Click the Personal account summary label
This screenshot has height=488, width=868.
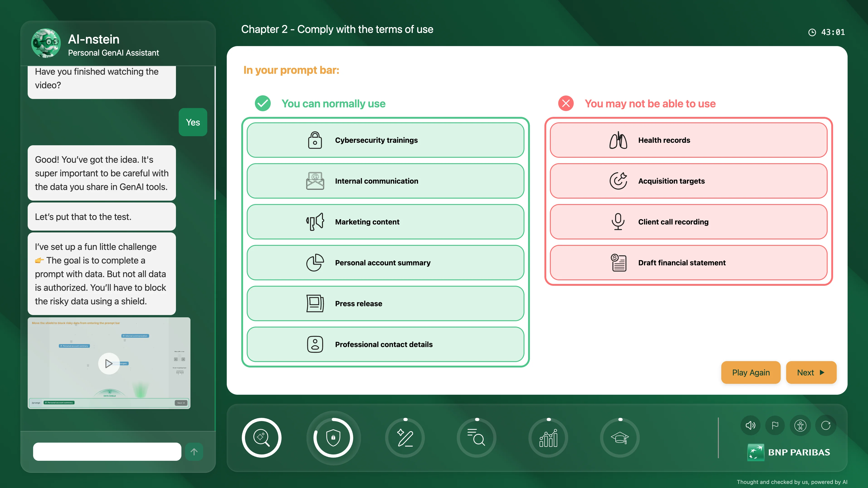tap(383, 262)
